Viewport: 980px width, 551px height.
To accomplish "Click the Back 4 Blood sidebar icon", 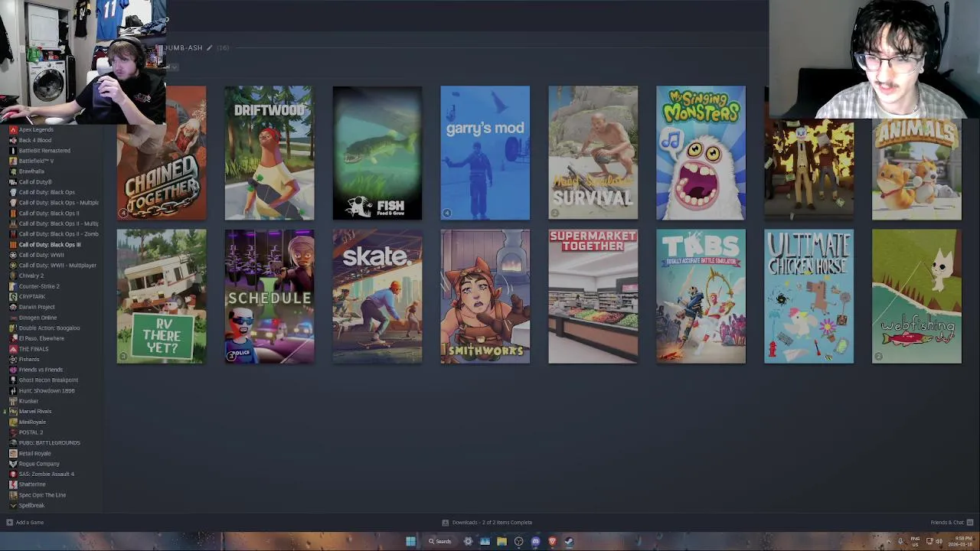I will (x=13, y=140).
